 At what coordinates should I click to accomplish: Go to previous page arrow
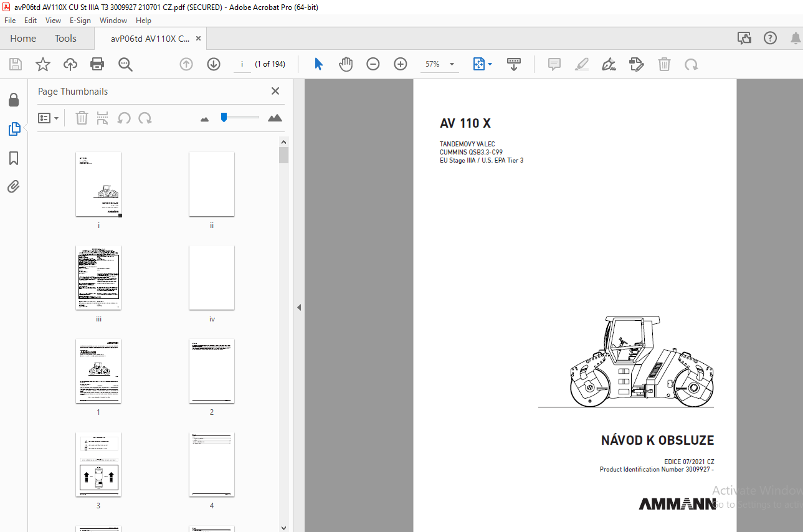click(186, 64)
